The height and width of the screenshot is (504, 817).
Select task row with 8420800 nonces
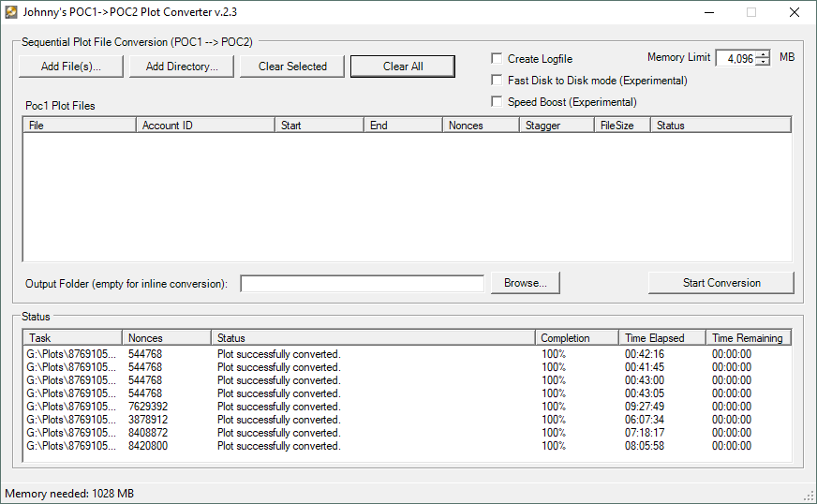coord(407,446)
